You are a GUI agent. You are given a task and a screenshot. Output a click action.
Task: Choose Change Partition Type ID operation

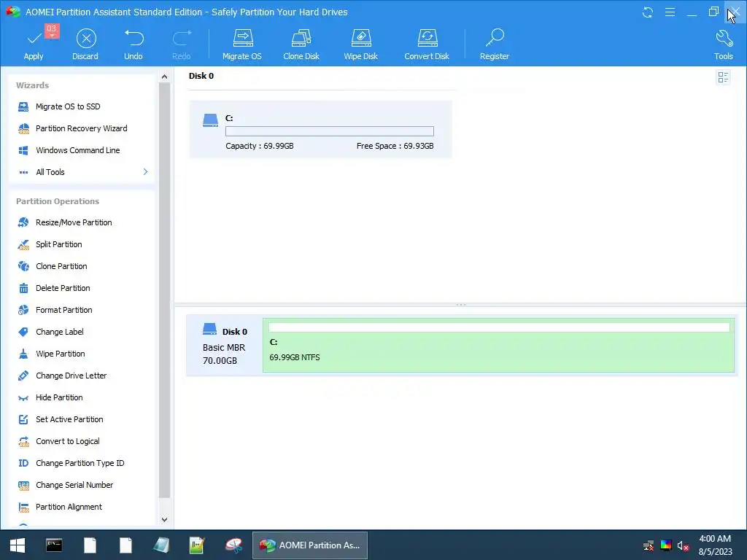[x=82, y=463]
